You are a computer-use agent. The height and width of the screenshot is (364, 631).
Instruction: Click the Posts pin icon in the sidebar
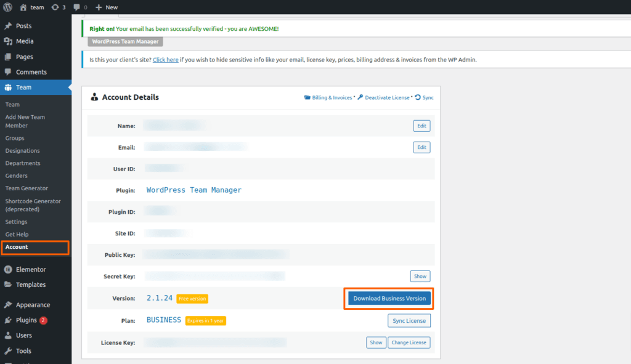point(8,26)
